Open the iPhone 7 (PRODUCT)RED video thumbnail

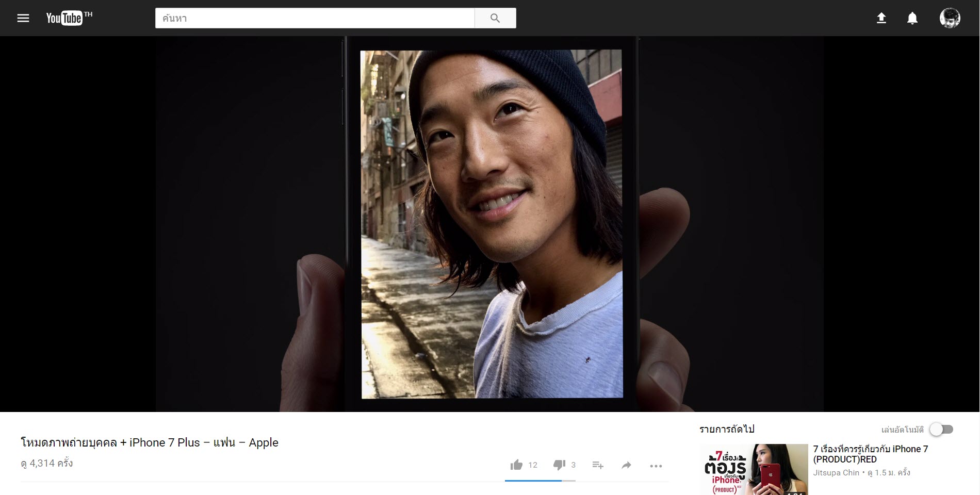click(754, 469)
